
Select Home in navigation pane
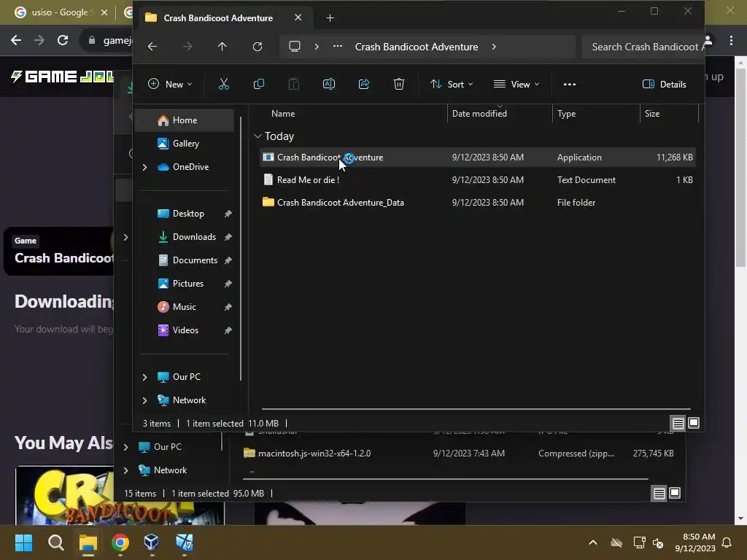pyautogui.click(x=185, y=120)
